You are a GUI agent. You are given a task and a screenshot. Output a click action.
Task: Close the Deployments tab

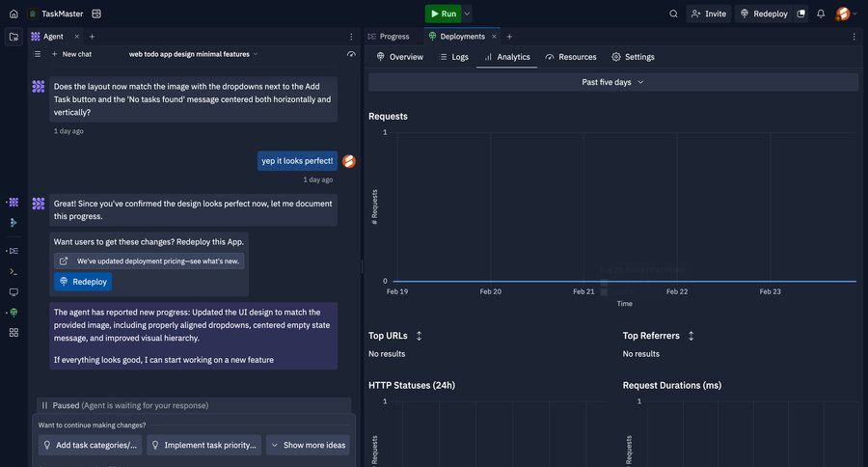(495, 37)
